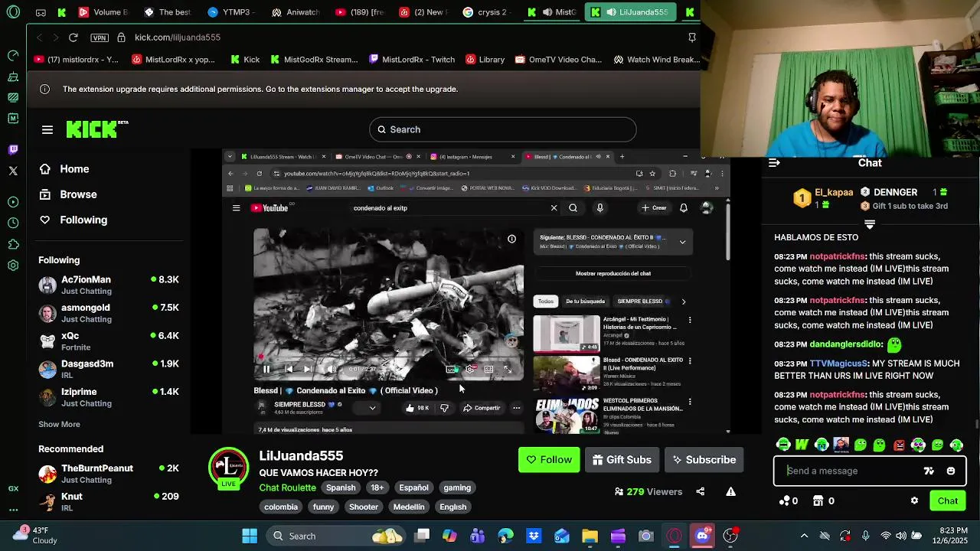Screen dimensions: 980x551
Task: Share the LilJuanda555 stream
Action: click(701, 491)
